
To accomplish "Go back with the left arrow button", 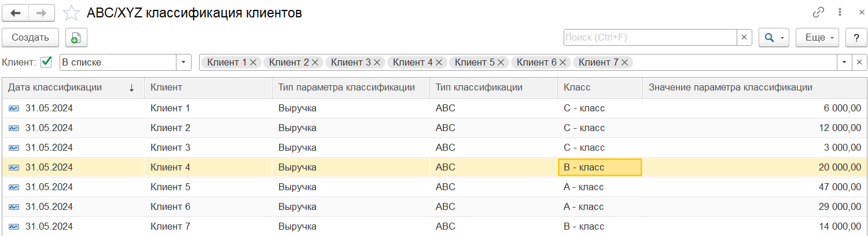I will pos(16,13).
